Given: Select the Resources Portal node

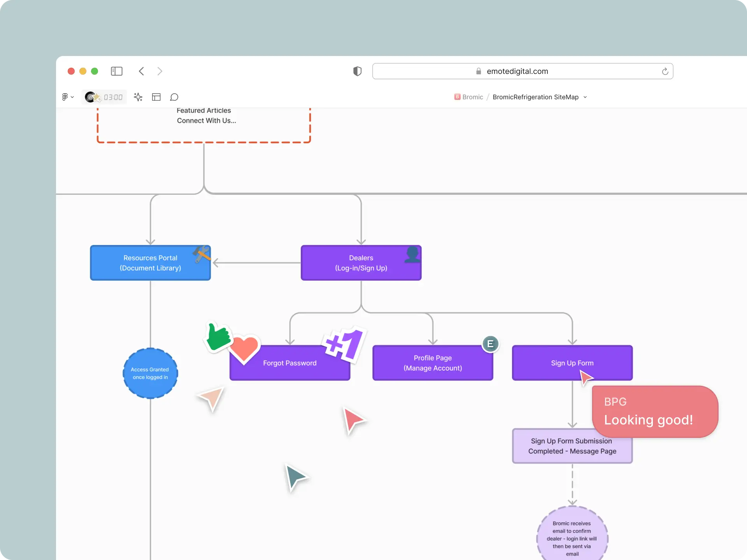Looking at the screenshot, I should click(150, 263).
